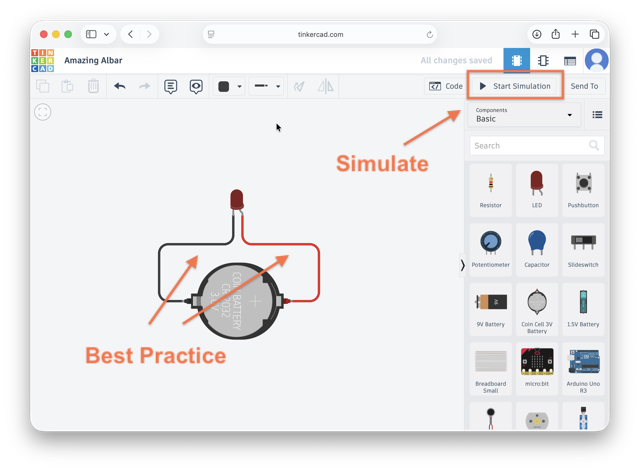Open the Schematic view icon
The image size is (640, 471).
[x=543, y=61]
